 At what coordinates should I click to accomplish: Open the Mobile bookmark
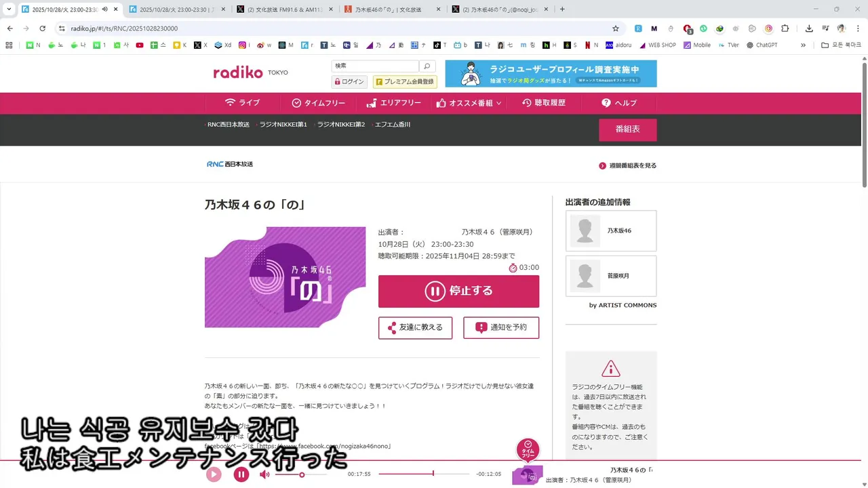697,45
